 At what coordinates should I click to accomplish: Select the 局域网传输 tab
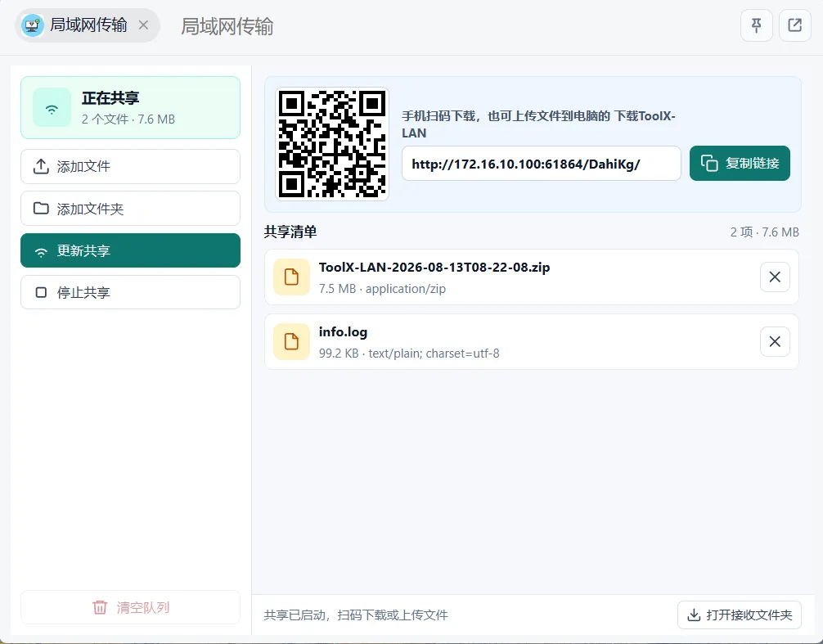pos(88,25)
